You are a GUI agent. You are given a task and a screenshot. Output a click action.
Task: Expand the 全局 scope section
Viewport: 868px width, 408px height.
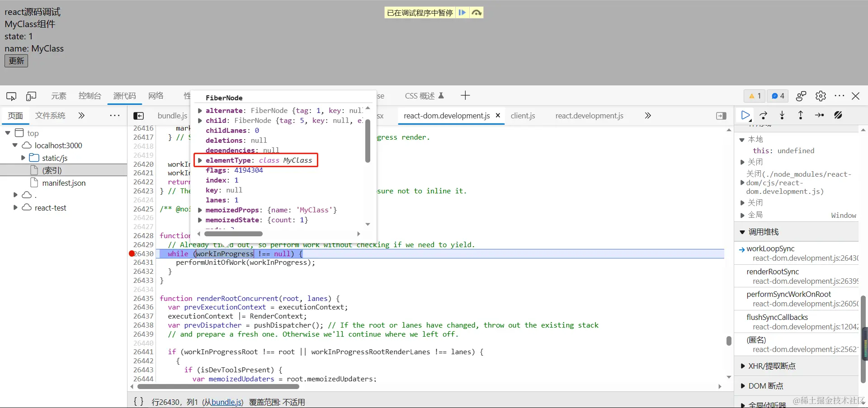pyautogui.click(x=742, y=215)
